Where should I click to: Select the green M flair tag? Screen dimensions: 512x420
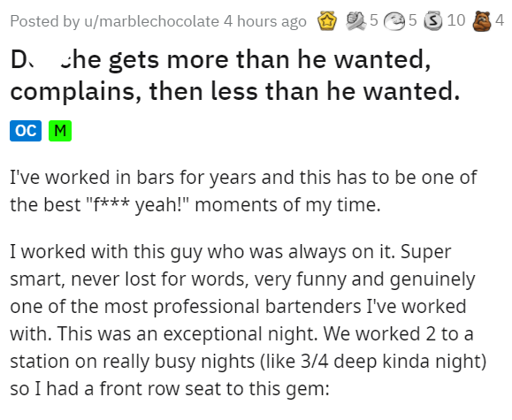(x=60, y=131)
